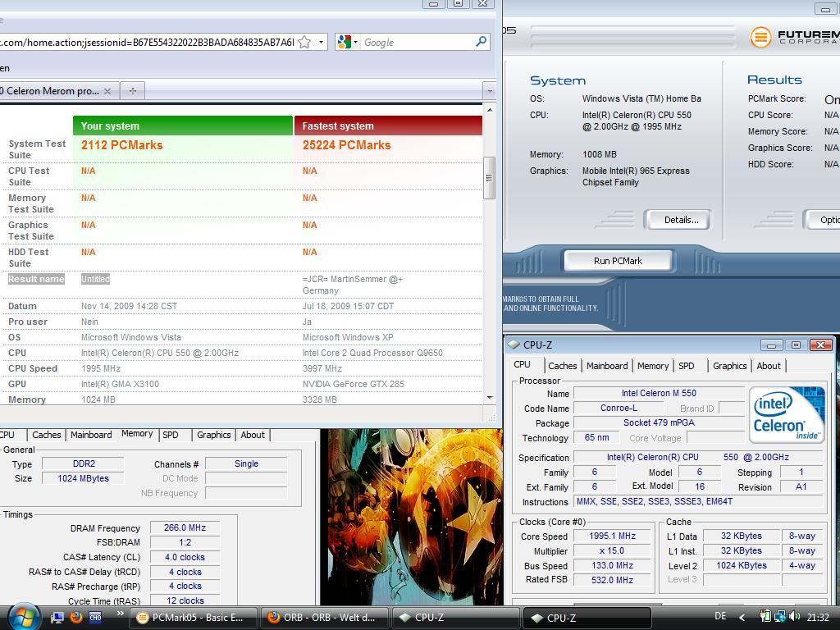Open Mainboard tab in right CPU-Z
Viewport: 840px width, 630px height.
pyautogui.click(x=607, y=366)
